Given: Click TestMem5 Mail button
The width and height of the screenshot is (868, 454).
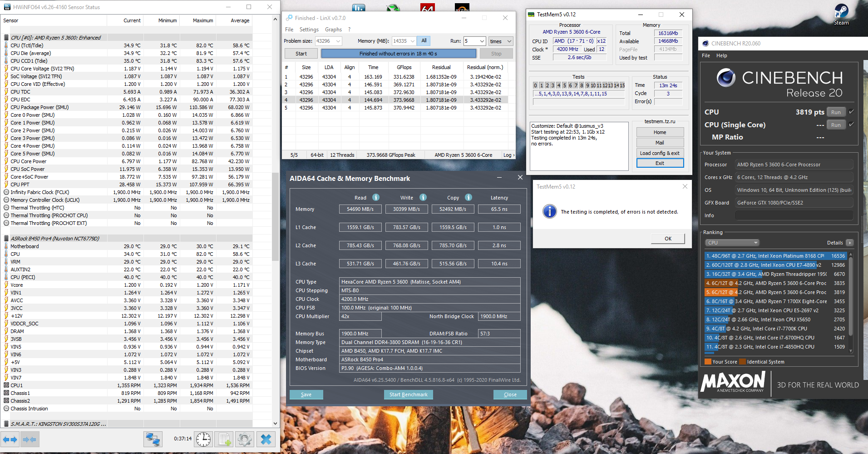Looking at the screenshot, I should coord(660,143).
